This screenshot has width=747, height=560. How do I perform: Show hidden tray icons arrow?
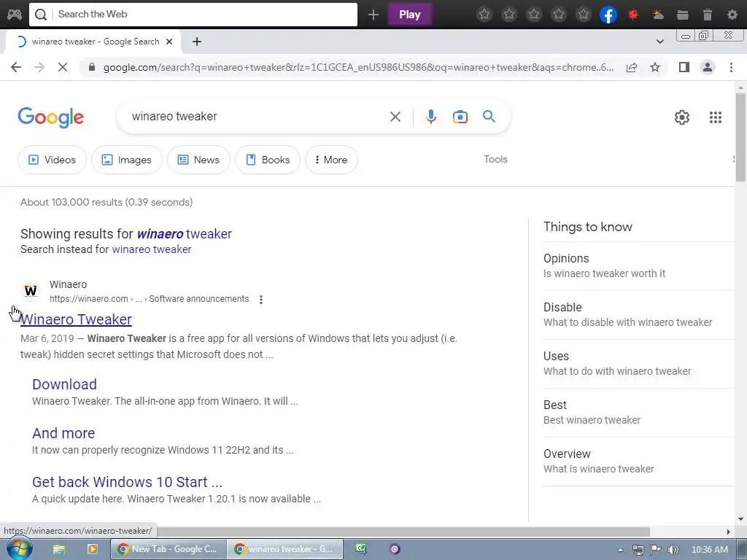[620, 550]
